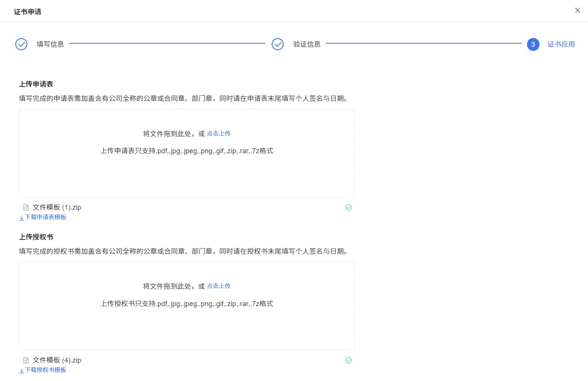Click 点击上传 in the application form upload area
Viewport: 588px width, 381px height.
tap(219, 134)
